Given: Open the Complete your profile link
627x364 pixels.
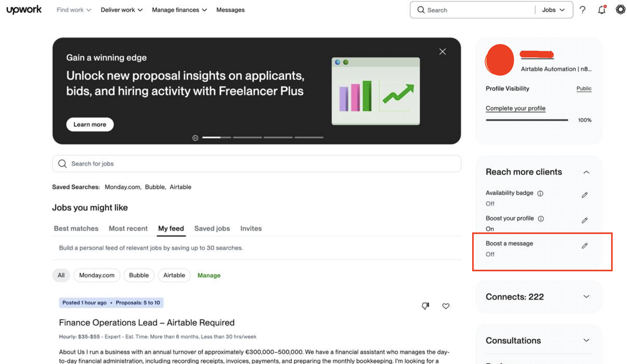Looking at the screenshot, I should 516,108.
